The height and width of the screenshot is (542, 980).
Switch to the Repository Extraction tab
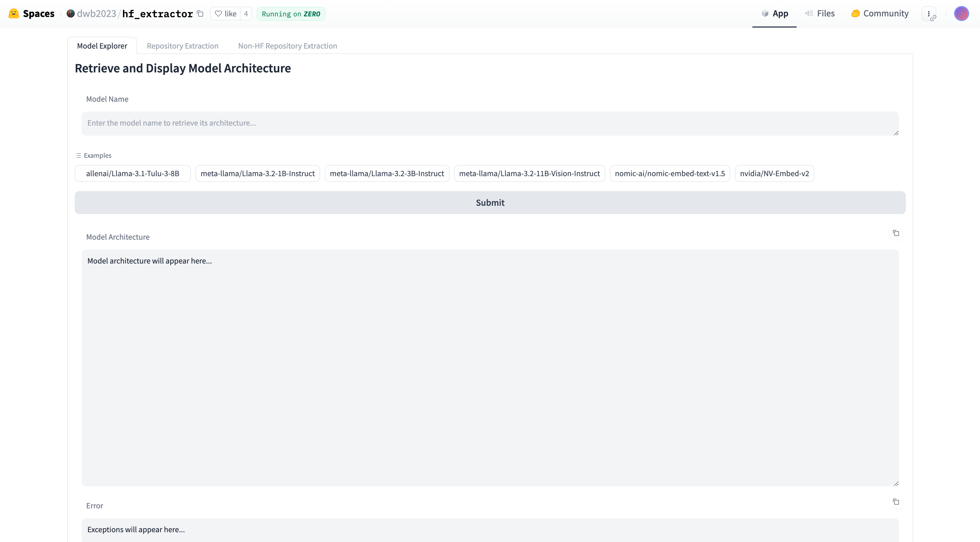tap(182, 45)
